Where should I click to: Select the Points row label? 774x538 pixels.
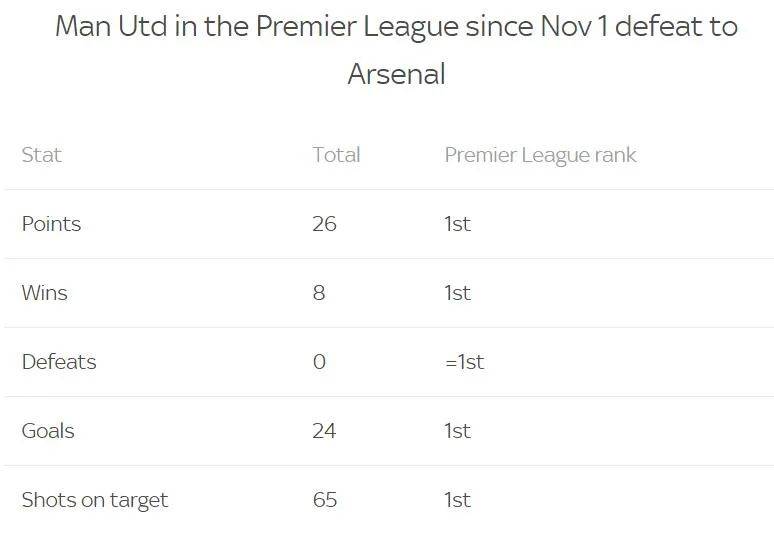pos(51,224)
